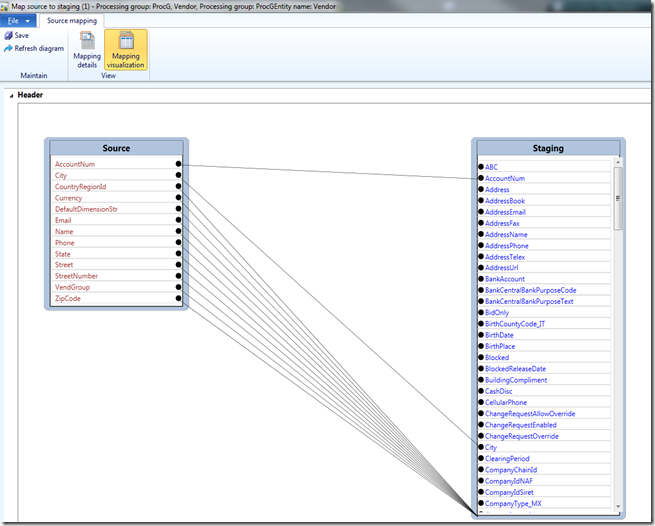This screenshot has width=655, height=526.
Task: Switch to the Source mapping tab
Action: (x=72, y=20)
